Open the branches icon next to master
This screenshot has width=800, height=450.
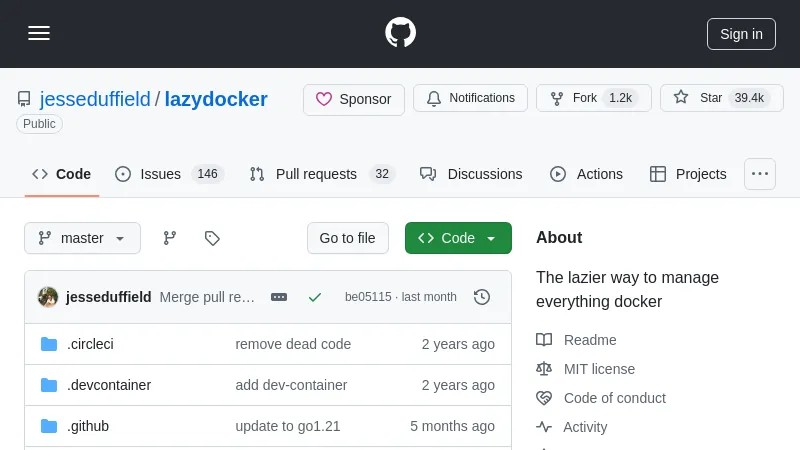(x=170, y=238)
